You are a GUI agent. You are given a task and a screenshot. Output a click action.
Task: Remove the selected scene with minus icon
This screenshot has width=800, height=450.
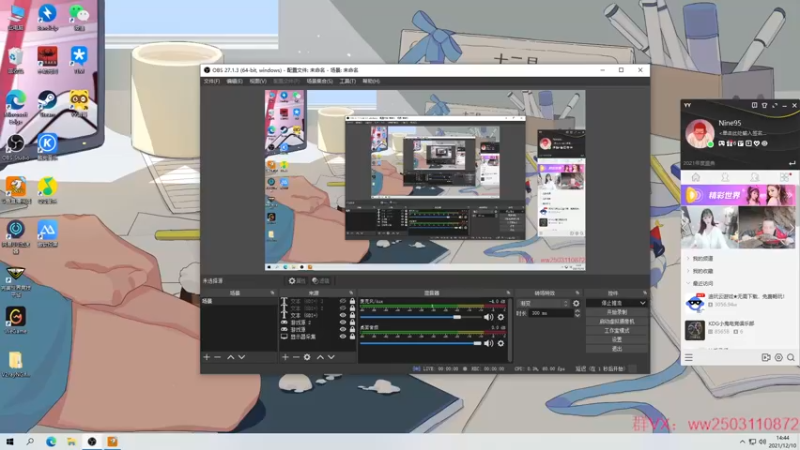pos(218,357)
